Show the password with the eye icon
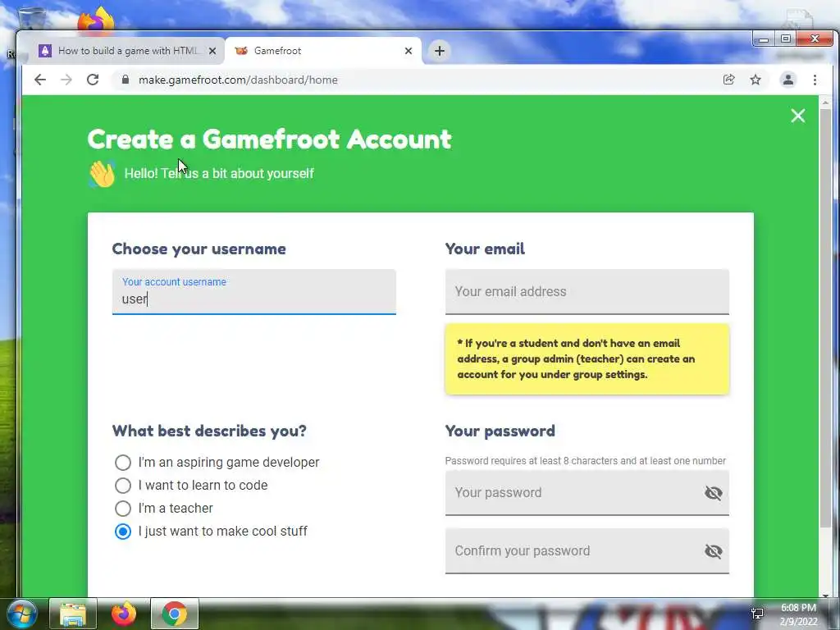Viewport: 840px width, 630px height. 713,493
